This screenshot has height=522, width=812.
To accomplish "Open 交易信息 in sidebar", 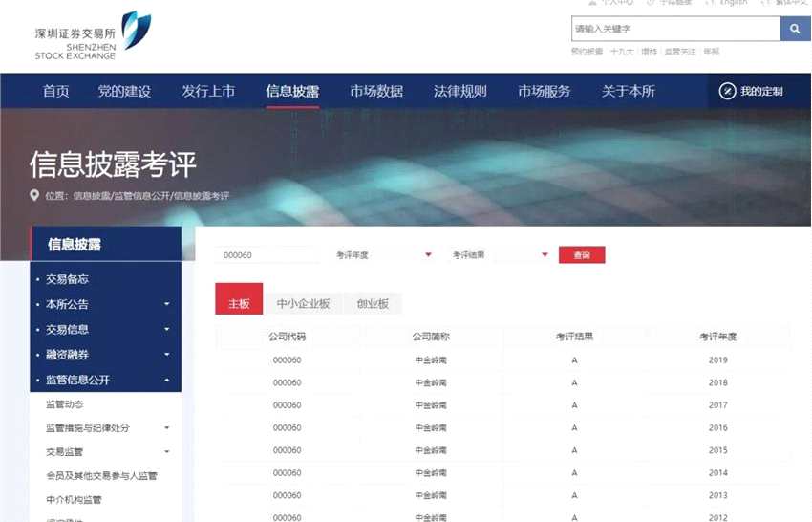I will click(67, 329).
